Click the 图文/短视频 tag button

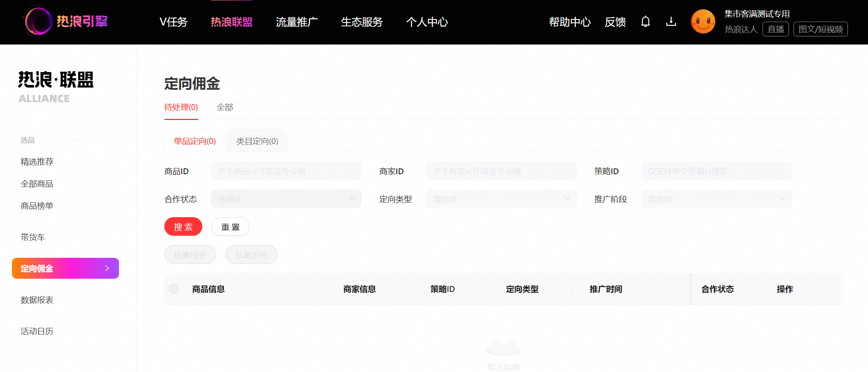pyautogui.click(x=821, y=29)
